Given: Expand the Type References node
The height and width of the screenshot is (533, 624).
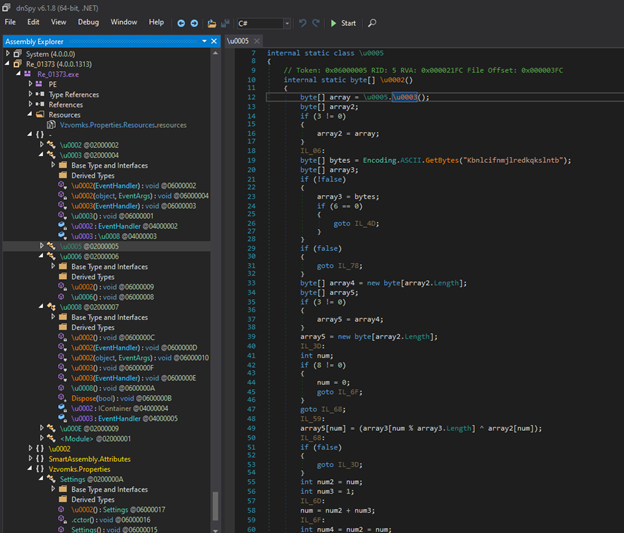Looking at the screenshot, I should coord(31,94).
